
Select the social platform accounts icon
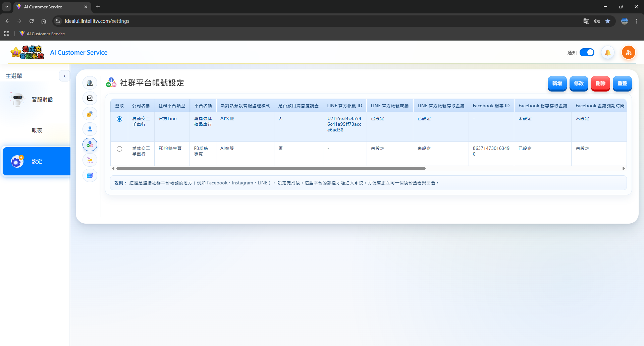[90, 145]
